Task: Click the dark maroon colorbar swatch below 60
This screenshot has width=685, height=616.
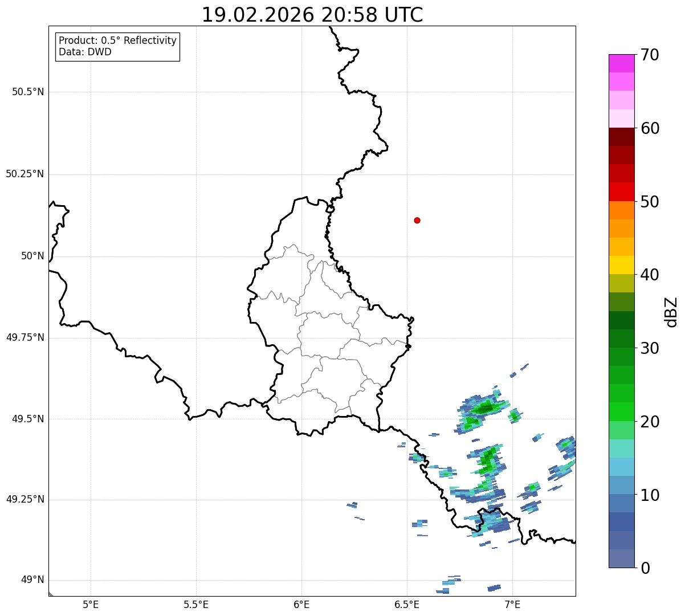Action: click(622, 137)
